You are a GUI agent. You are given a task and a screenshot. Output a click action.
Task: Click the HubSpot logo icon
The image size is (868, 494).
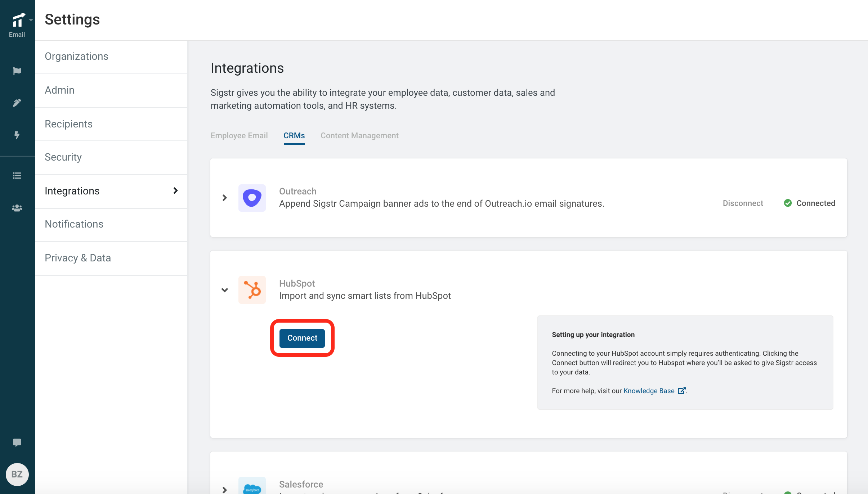click(x=252, y=290)
